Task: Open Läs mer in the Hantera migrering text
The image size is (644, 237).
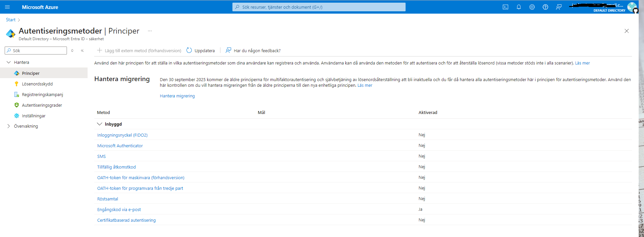Action: tap(365, 85)
